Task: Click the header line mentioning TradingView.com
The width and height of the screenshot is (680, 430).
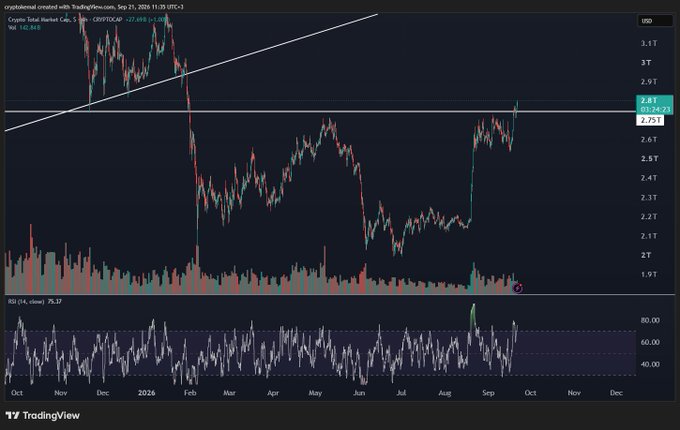Action: [x=94, y=7]
